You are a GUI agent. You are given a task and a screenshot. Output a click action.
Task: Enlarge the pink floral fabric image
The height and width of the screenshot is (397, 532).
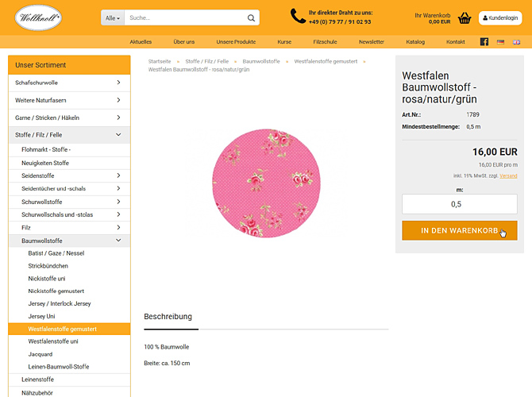tap(266, 183)
